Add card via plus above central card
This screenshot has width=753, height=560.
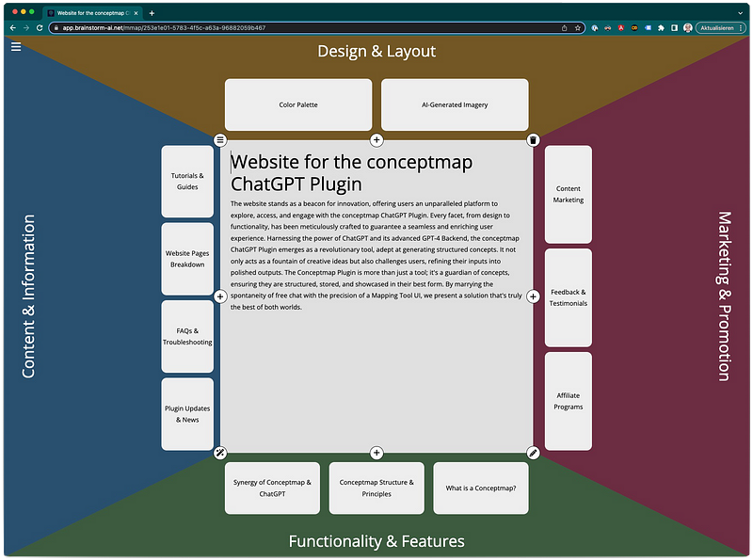[376, 139]
